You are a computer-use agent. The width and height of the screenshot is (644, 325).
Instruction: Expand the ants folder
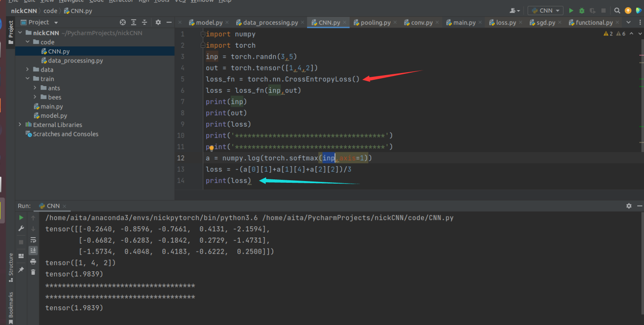coord(35,88)
